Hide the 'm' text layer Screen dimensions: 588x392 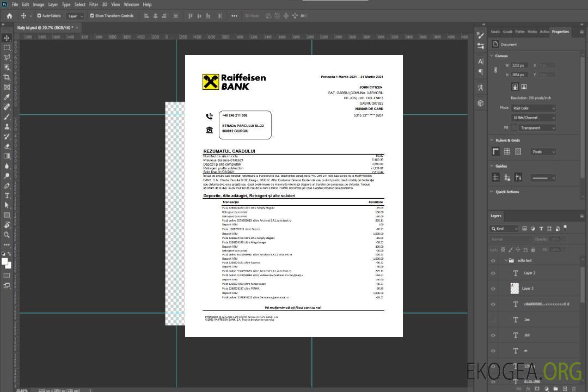tap(493, 351)
